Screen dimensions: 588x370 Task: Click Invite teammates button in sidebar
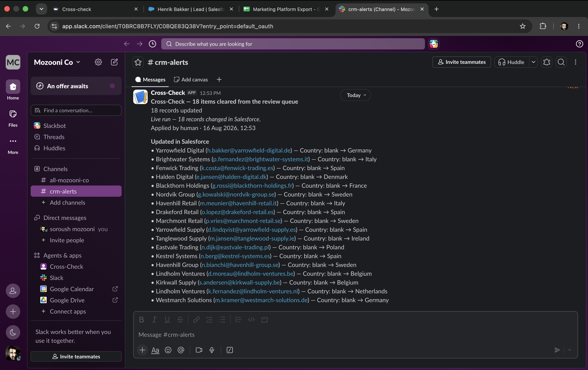click(76, 356)
